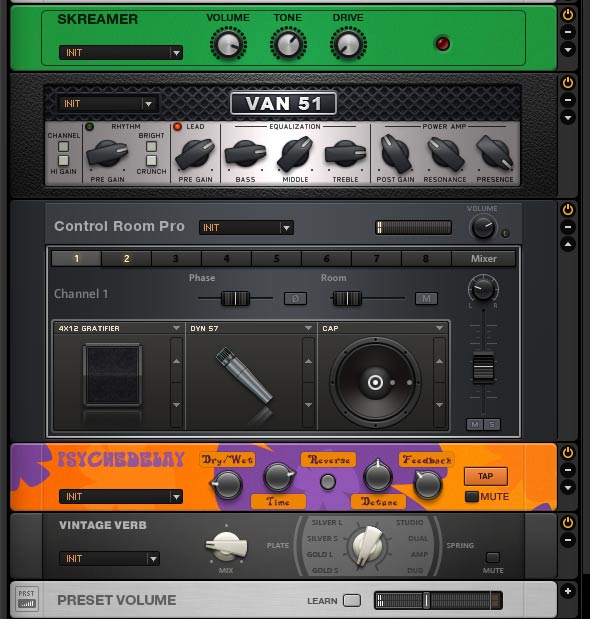590x619 pixels.
Task: Click the PRST preset volume icon
Action: 26,599
